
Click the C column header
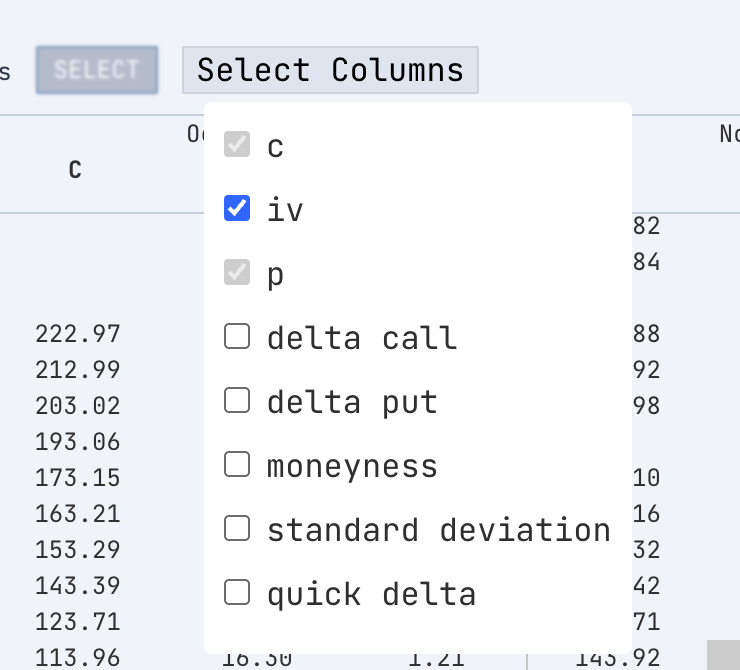point(75,170)
